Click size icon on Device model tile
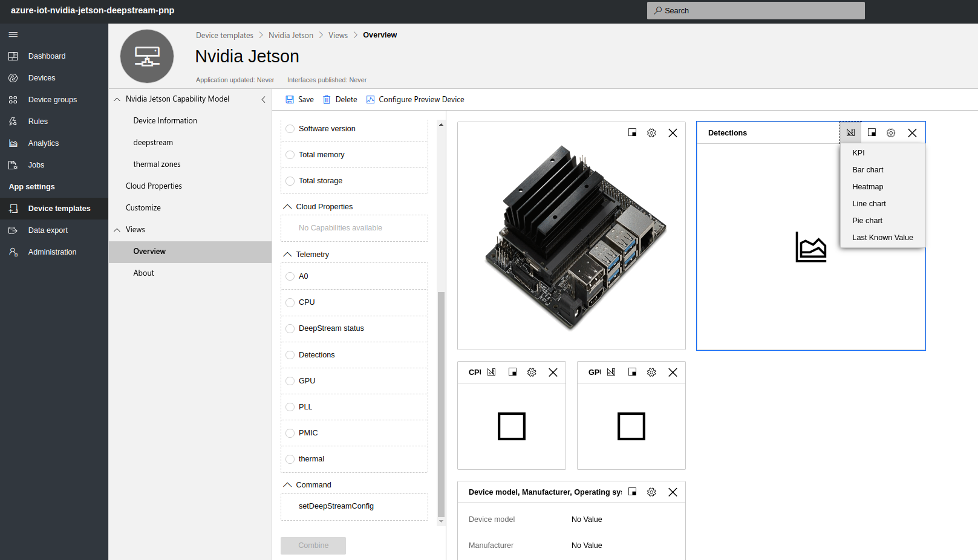This screenshot has width=978, height=560. (632, 492)
